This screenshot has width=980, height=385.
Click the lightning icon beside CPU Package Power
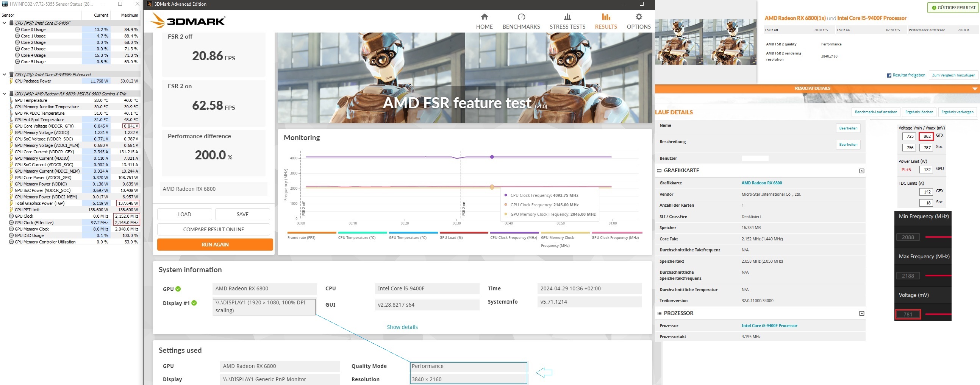[x=11, y=81]
